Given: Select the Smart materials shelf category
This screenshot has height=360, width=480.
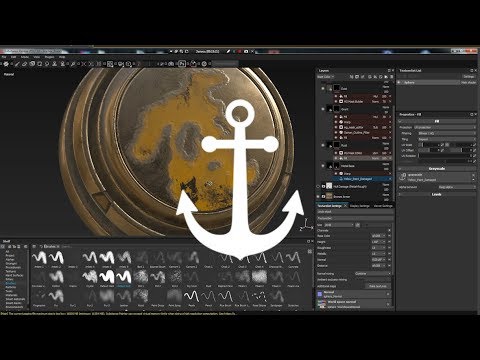Looking at the screenshot, I should [x=15, y=299].
